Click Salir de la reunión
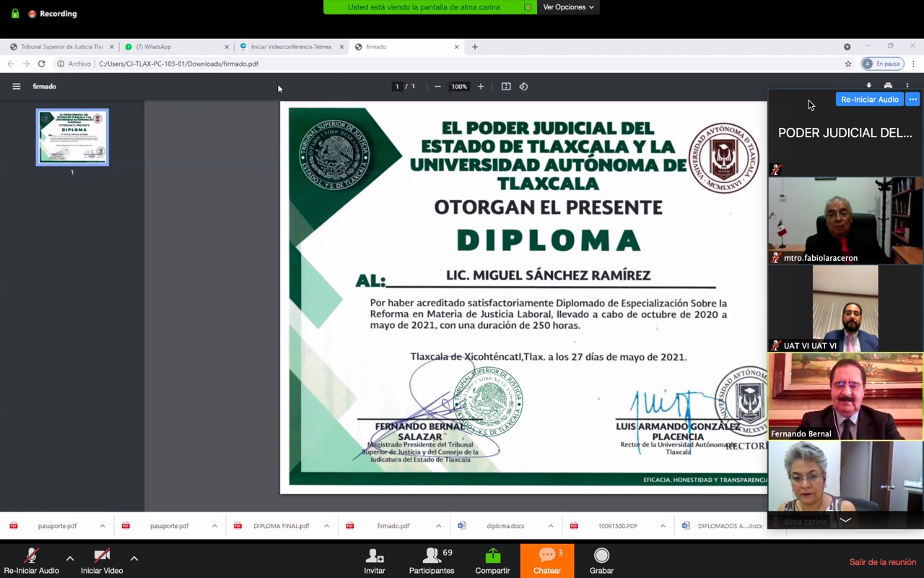This screenshot has height=578, width=924. pyautogui.click(x=882, y=562)
